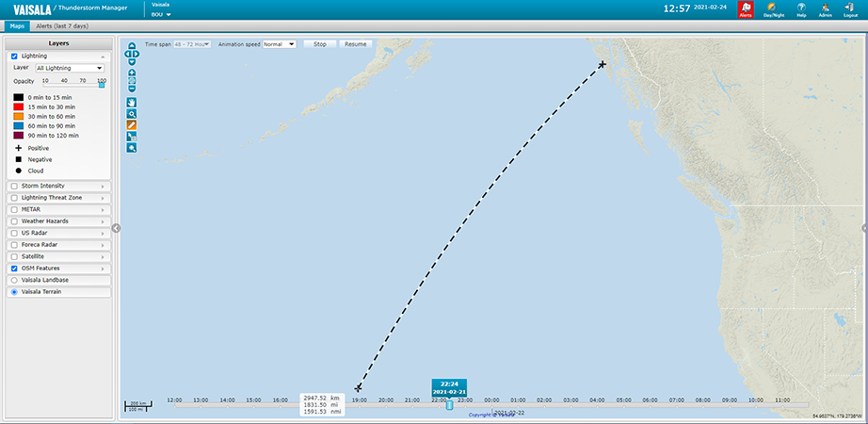Screen dimensions: 868x424
Task: Click the zoom in plus button
Action: point(132,73)
